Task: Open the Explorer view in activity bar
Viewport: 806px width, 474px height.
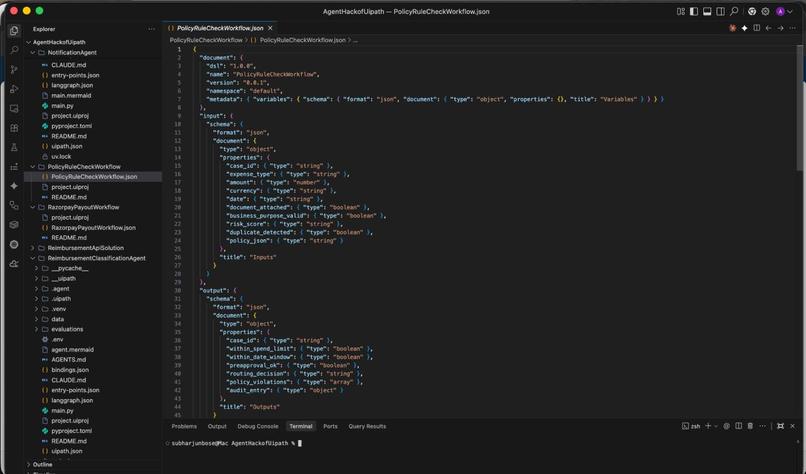Action: (x=14, y=31)
